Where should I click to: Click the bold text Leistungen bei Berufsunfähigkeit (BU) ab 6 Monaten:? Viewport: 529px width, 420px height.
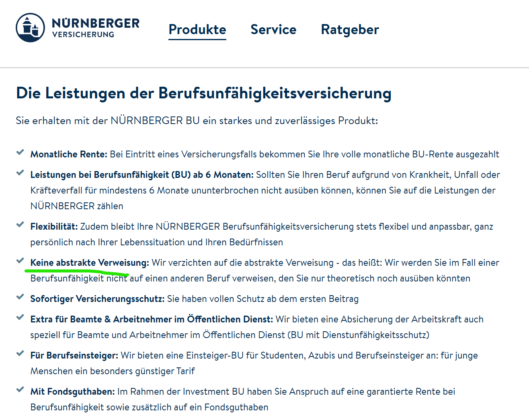coord(142,175)
